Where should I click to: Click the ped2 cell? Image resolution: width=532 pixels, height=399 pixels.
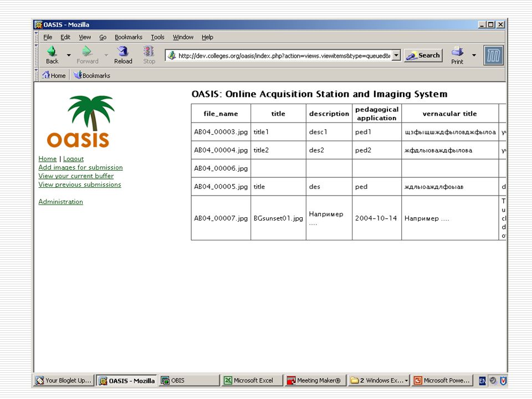[377, 150]
